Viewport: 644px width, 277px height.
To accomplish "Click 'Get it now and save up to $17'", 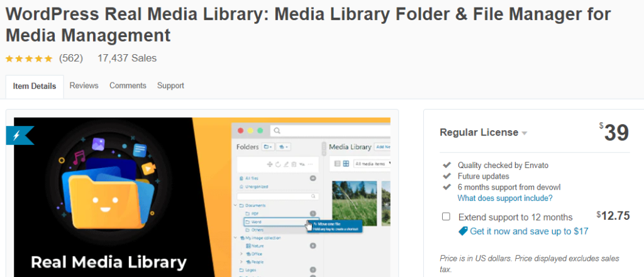I will click(529, 232).
